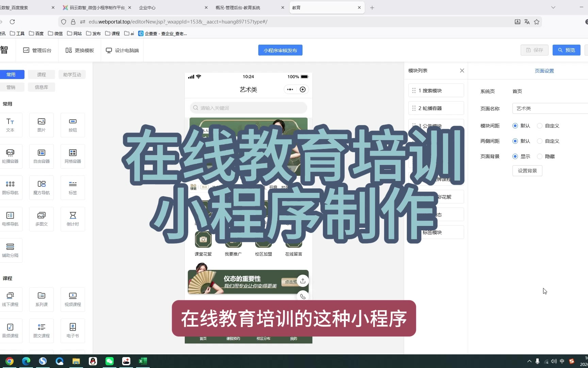Choose the 视频课程 video course icon
This screenshot has width=588, height=368.
(x=72, y=299)
